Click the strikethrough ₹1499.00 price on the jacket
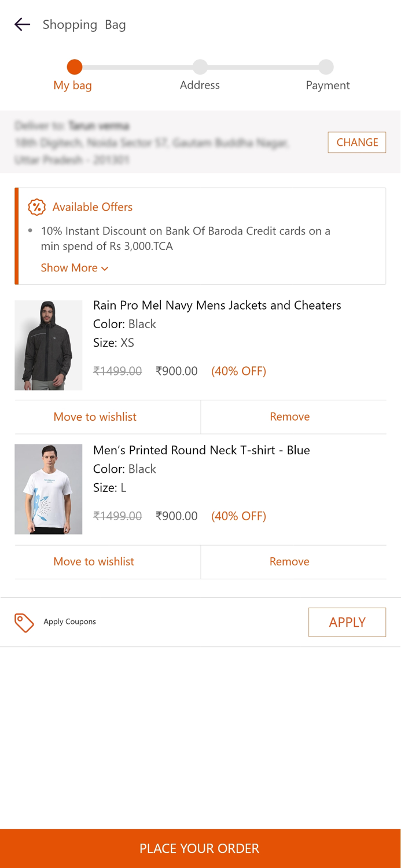401x868 pixels. click(117, 371)
